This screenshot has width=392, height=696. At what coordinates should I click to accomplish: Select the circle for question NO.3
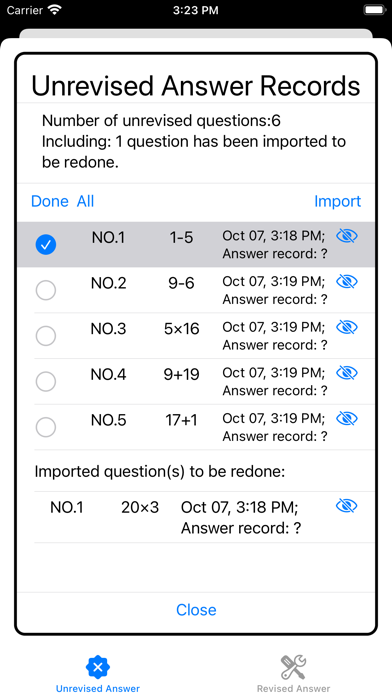point(46,336)
